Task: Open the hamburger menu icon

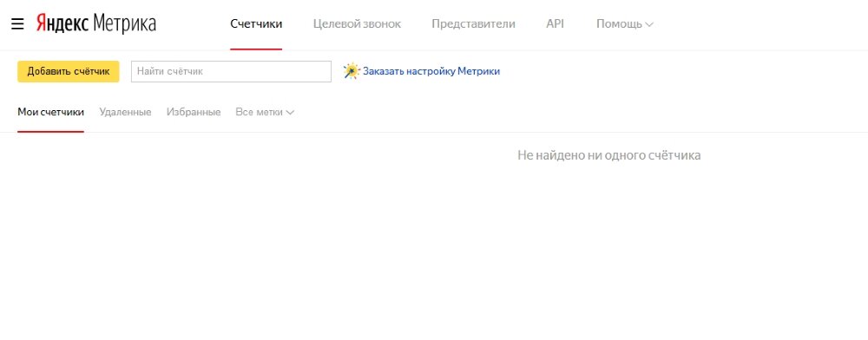Action: [x=17, y=24]
